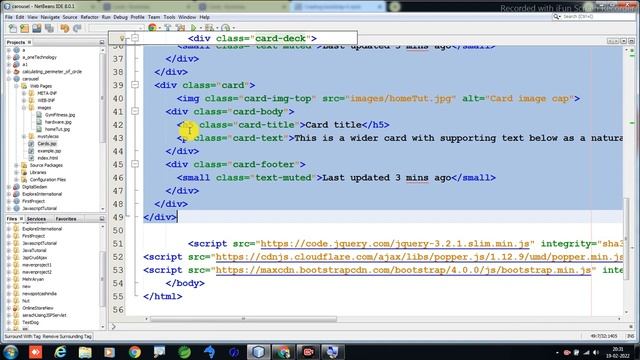
Task: Minimize the Projects panel
Action: [102, 42]
